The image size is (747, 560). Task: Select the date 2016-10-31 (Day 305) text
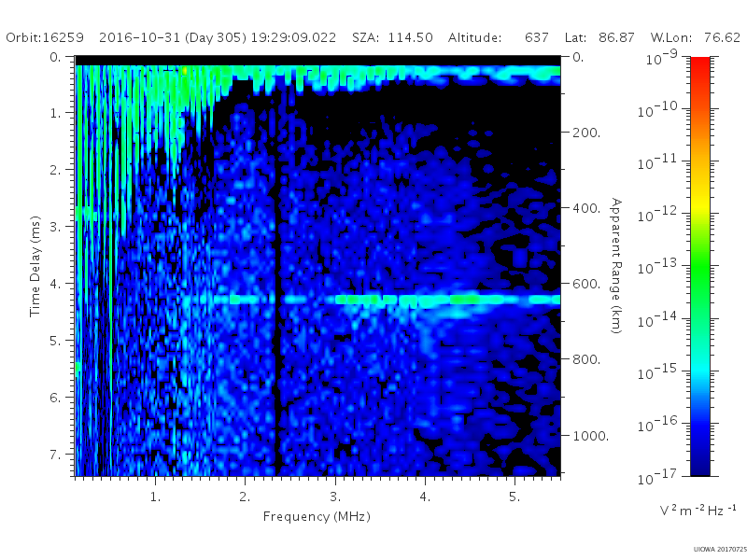[173, 37]
